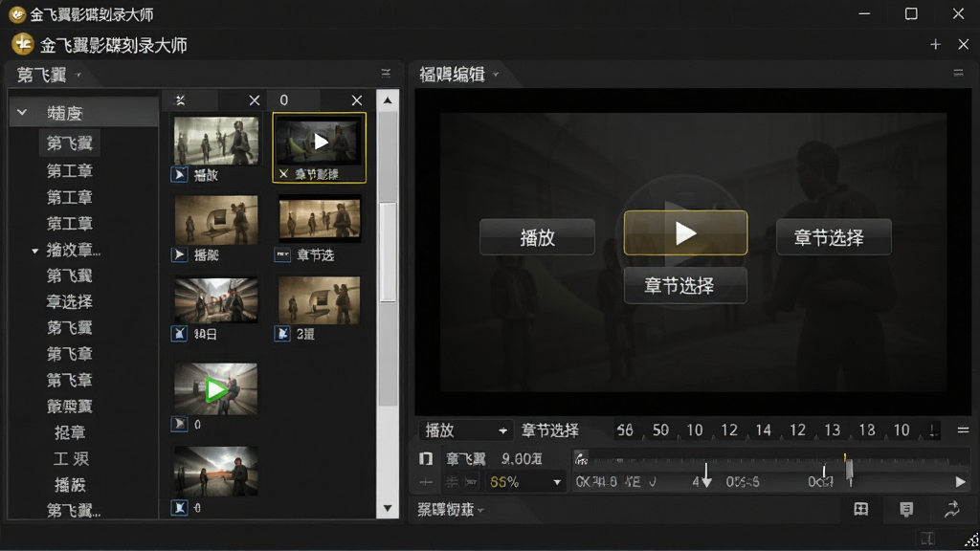Image resolution: width=980 pixels, height=551 pixels.
Task: Select the last tree item 第飞翼...
Action: (74, 511)
